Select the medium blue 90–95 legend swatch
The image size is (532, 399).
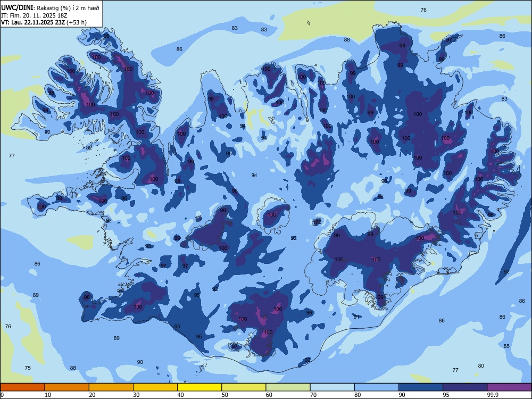[x=421, y=387]
